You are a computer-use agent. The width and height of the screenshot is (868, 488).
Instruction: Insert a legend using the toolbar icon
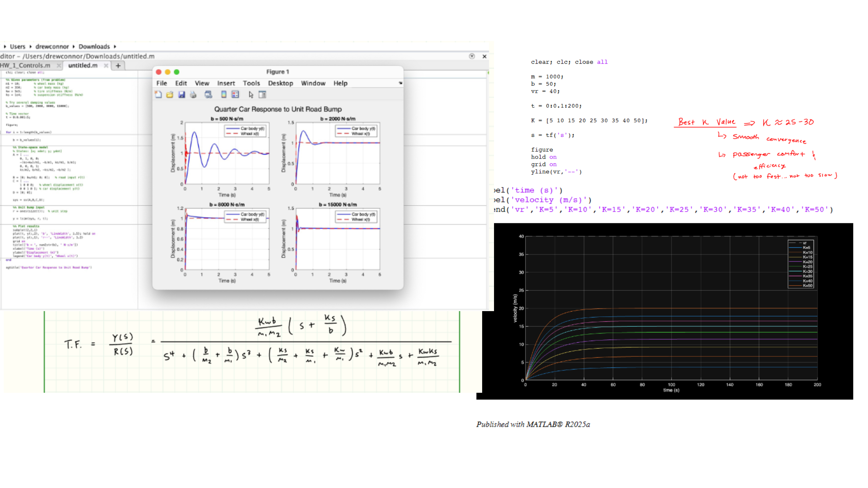point(235,95)
